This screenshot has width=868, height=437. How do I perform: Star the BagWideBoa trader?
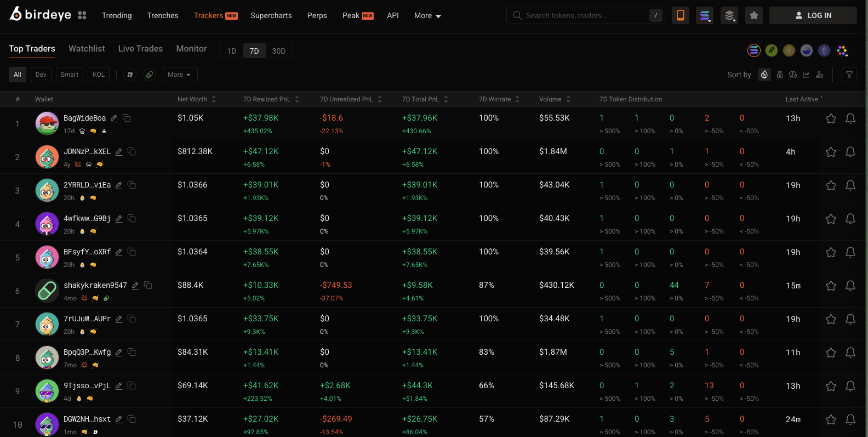[831, 118]
